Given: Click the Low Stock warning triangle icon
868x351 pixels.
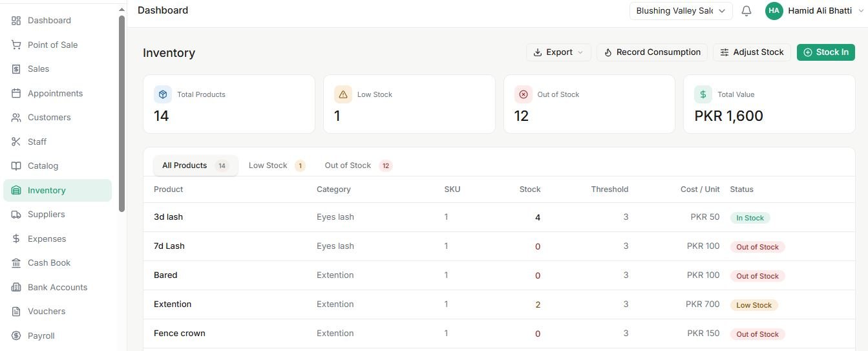Looking at the screenshot, I should [x=343, y=94].
